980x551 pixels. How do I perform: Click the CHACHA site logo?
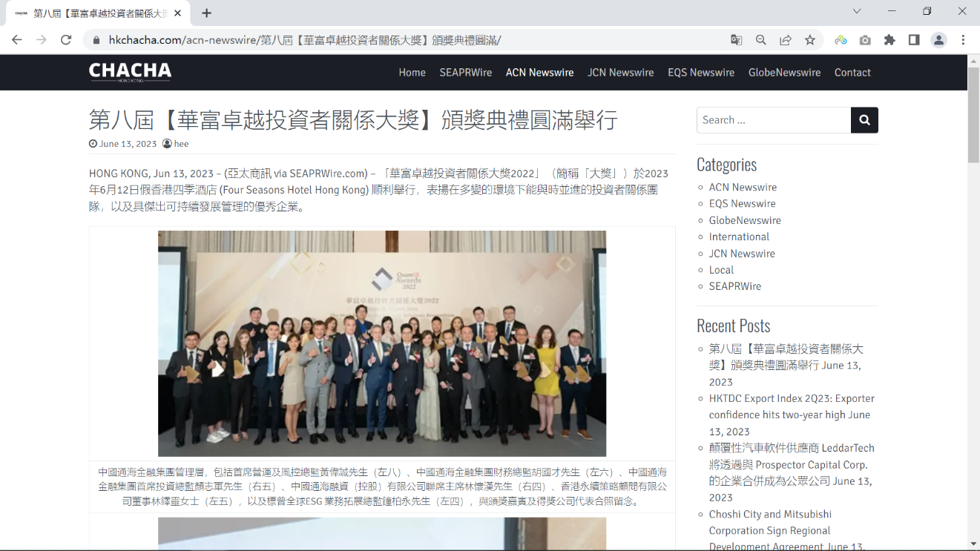[130, 72]
